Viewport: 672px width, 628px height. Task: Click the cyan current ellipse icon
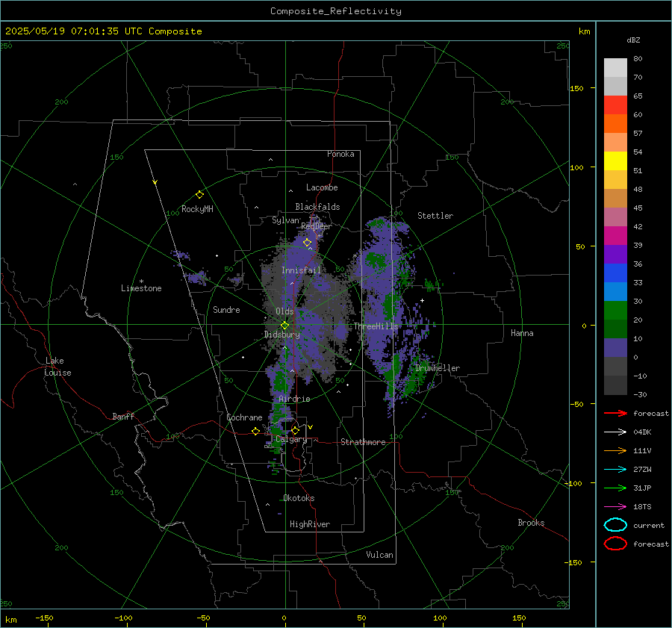(615, 525)
